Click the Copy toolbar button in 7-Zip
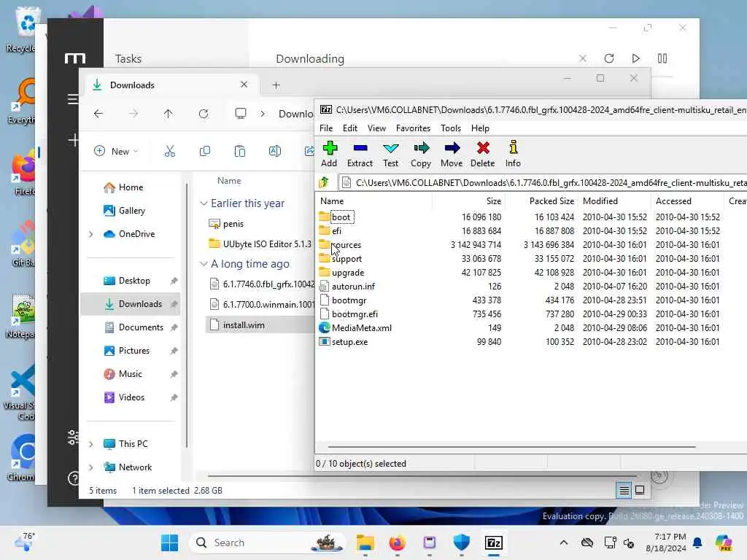The width and height of the screenshot is (747, 560). coord(421,154)
